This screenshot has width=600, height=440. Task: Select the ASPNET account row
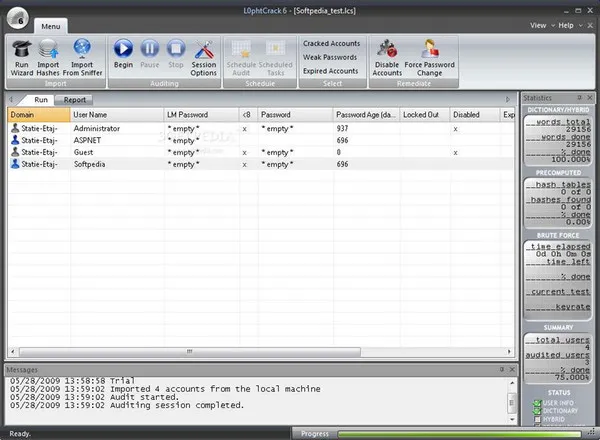coord(261,140)
